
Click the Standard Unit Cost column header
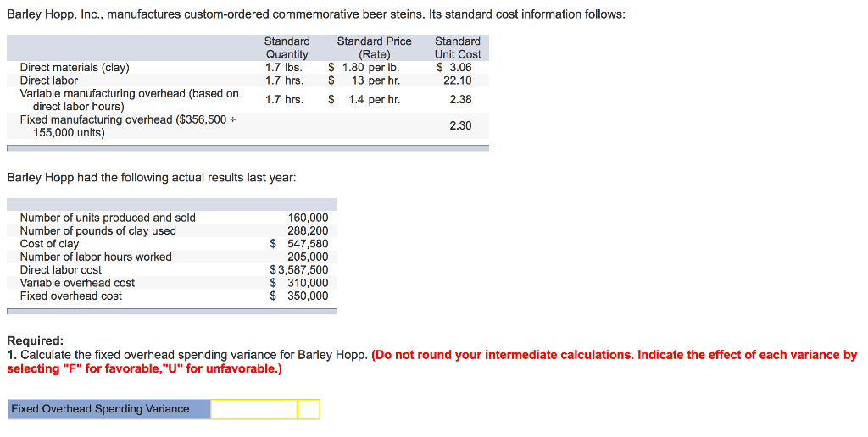(458, 47)
